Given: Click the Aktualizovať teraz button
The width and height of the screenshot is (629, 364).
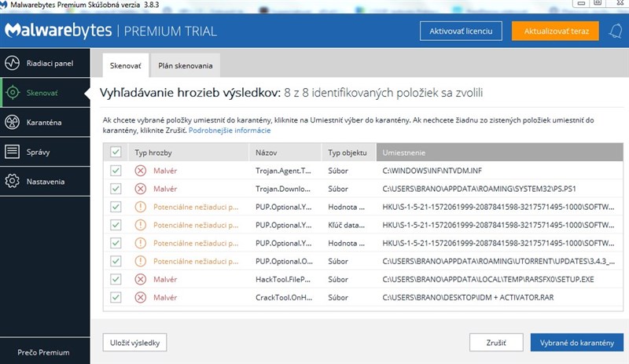Looking at the screenshot, I should point(555,31).
